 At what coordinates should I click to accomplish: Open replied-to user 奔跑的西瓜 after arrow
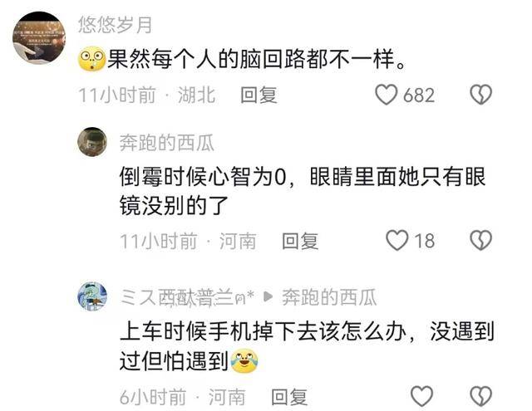pos(329,297)
